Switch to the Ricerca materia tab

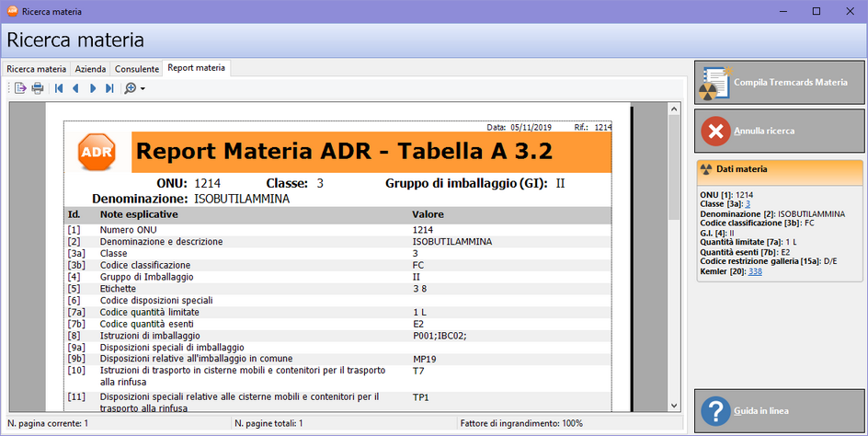(37, 69)
